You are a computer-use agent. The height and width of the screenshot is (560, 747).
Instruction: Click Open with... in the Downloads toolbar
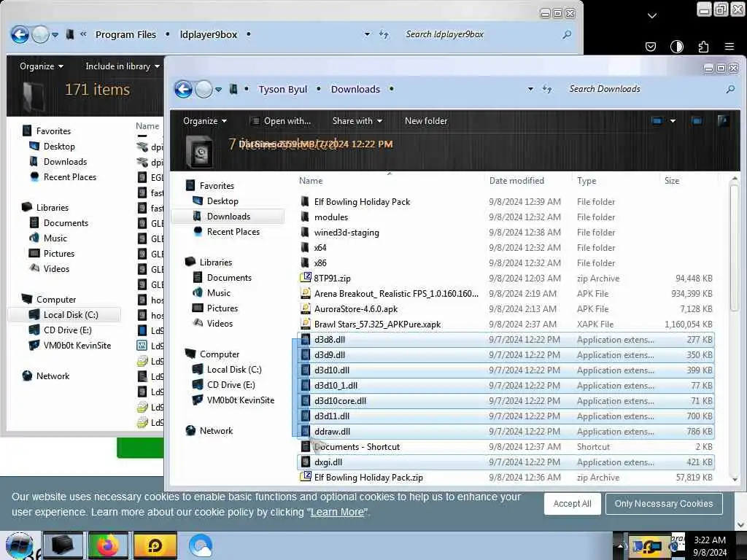click(281, 121)
